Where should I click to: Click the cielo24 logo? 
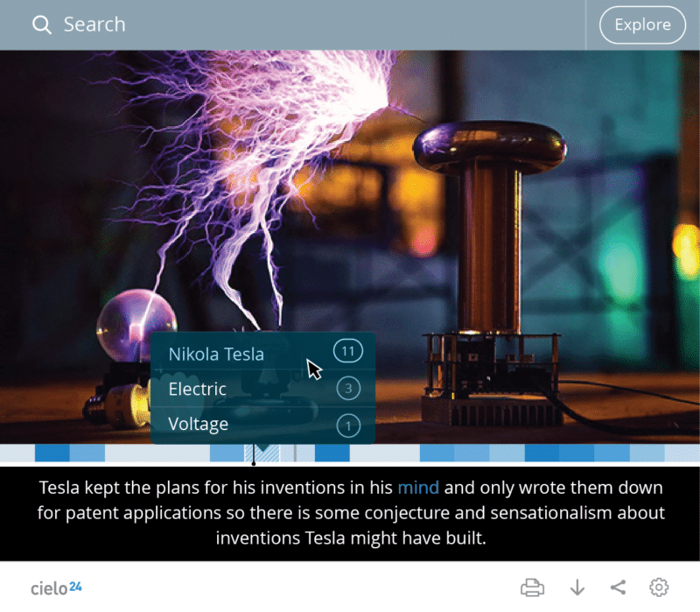pos(56,587)
